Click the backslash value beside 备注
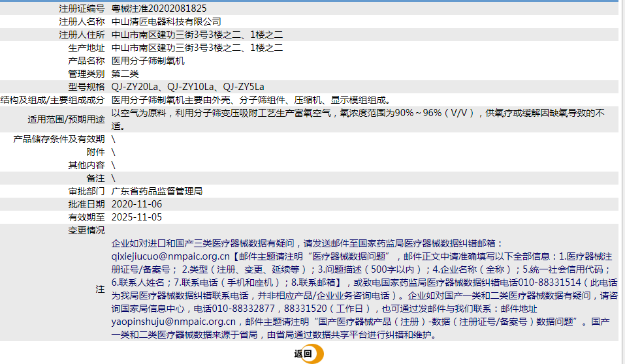 114,178
